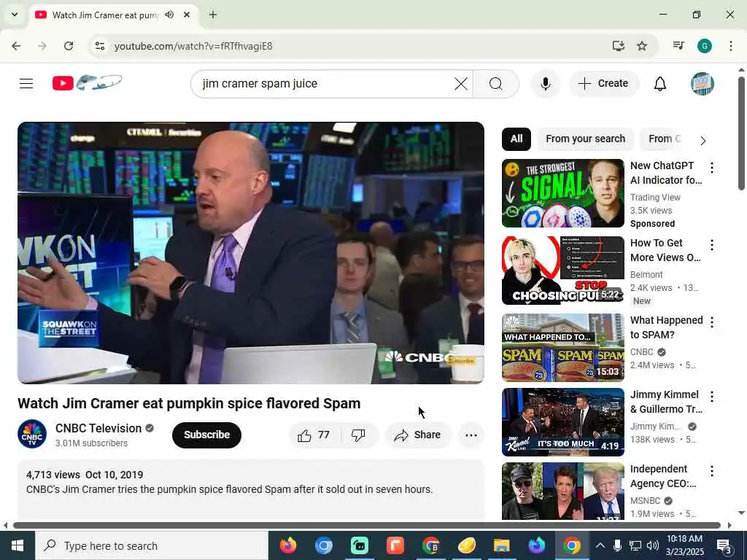The width and height of the screenshot is (747, 560).
Task: Open Chrome three-dot menu
Action: (730, 46)
